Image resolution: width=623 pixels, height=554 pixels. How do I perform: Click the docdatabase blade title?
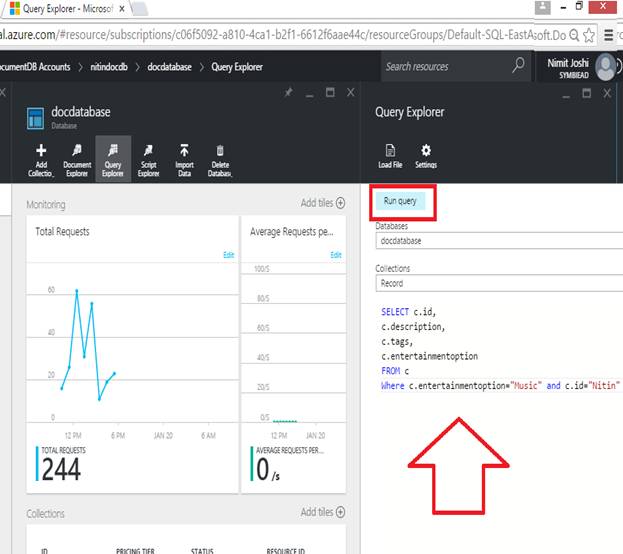(81, 112)
